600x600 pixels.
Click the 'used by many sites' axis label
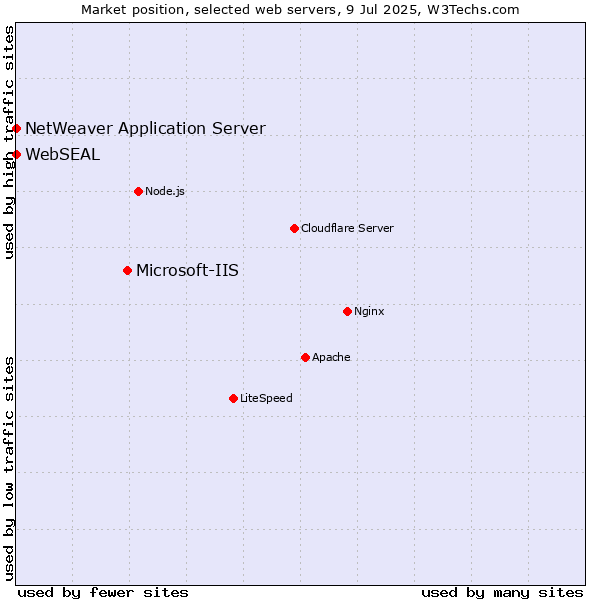[x=502, y=593]
